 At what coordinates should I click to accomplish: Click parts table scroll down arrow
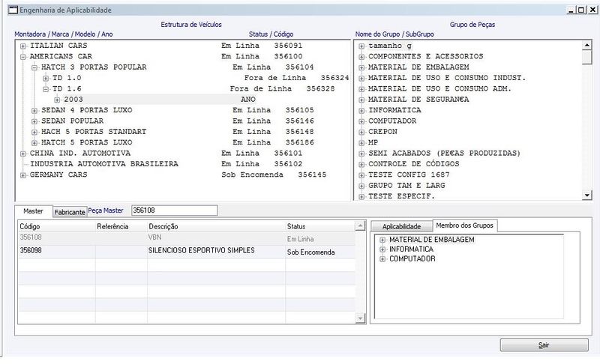(x=361, y=318)
